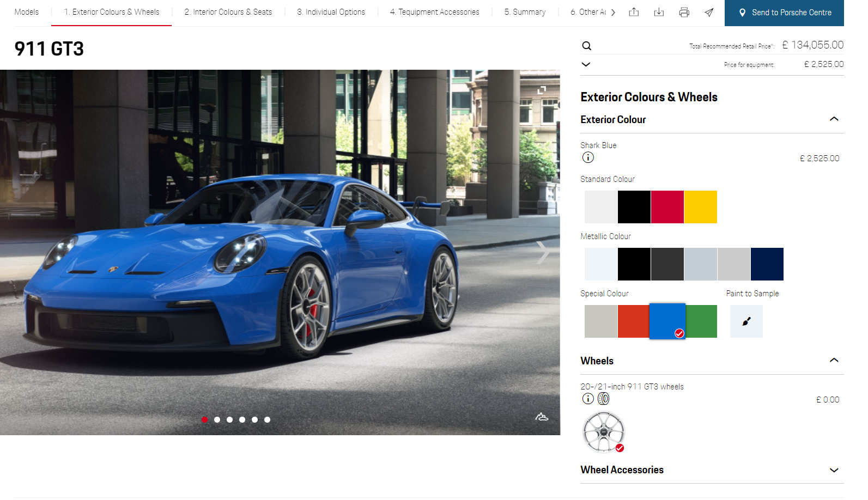
Task: Go to Interior Colours & Seats tab
Action: pyautogui.click(x=228, y=12)
